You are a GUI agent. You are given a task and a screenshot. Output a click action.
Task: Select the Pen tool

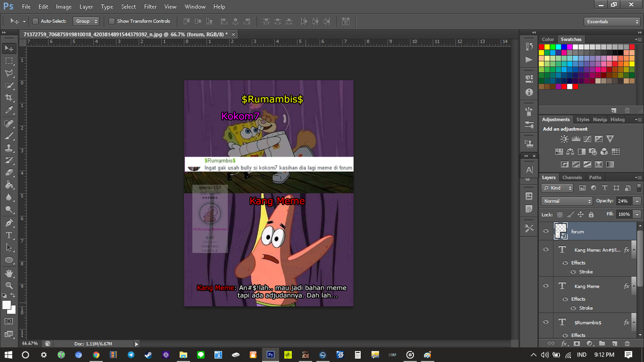[9, 223]
